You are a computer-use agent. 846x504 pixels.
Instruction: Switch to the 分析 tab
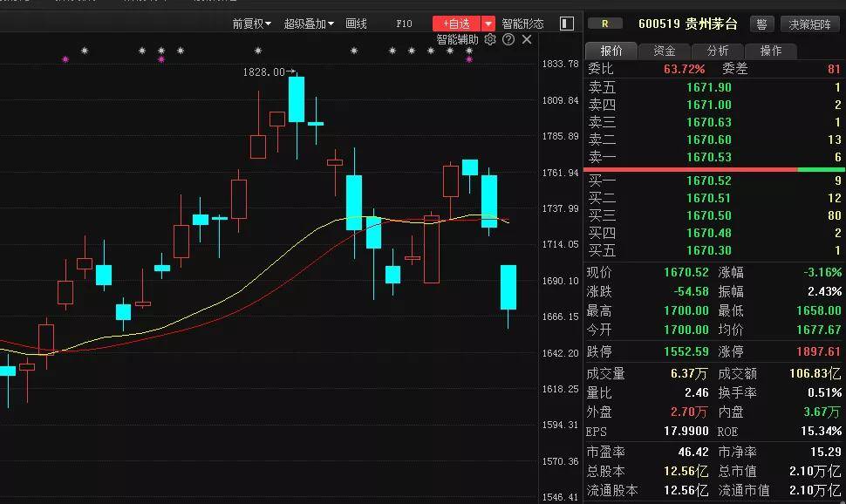coord(718,51)
